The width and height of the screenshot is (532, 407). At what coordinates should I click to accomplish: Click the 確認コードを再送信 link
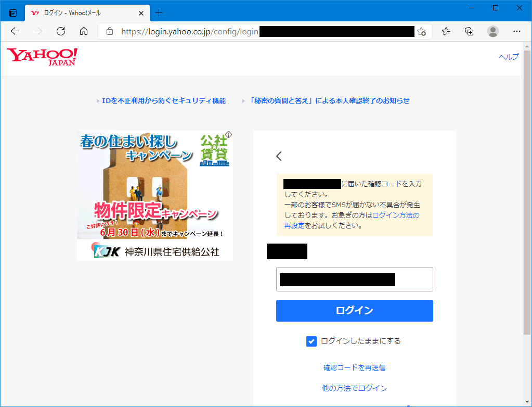coord(354,367)
